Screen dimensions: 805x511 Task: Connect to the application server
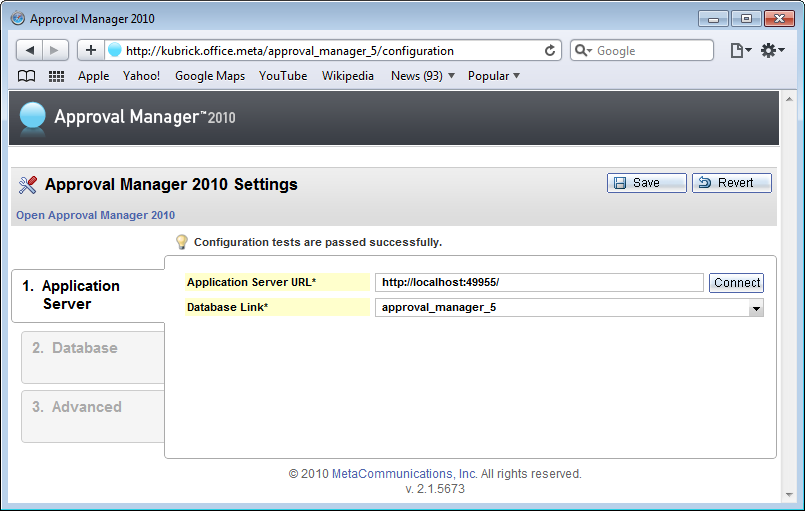click(736, 282)
